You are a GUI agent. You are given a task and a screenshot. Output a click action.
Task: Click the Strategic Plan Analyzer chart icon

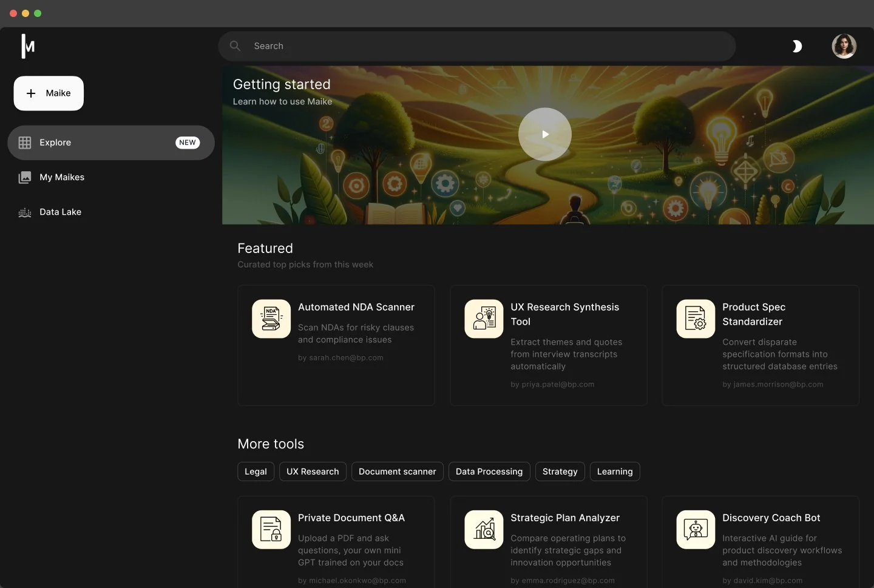[483, 529]
